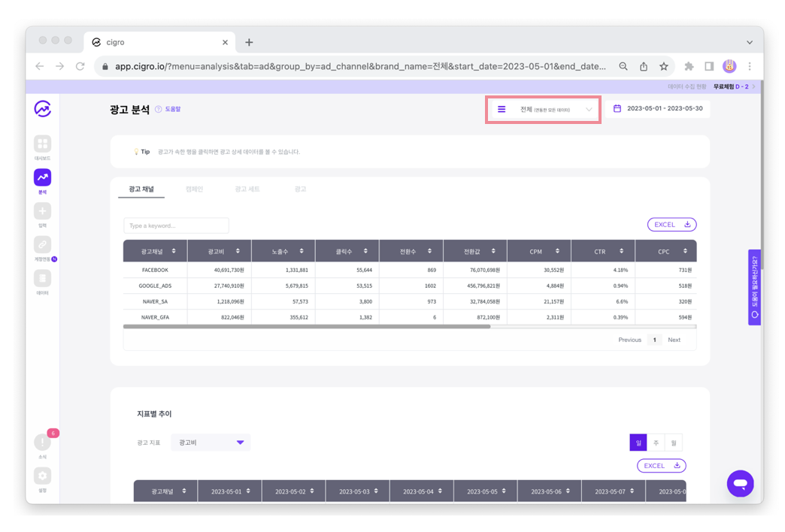Switch trend view to weekly 주
The width and height of the screenshot is (785, 532).
coord(656,443)
